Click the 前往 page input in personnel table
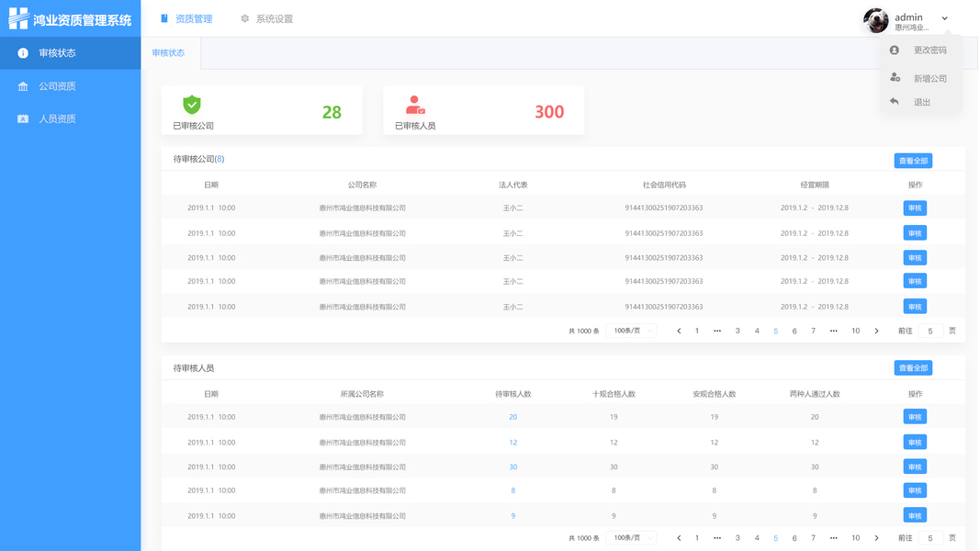Screen dimensions: 980x551 click(x=930, y=538)
